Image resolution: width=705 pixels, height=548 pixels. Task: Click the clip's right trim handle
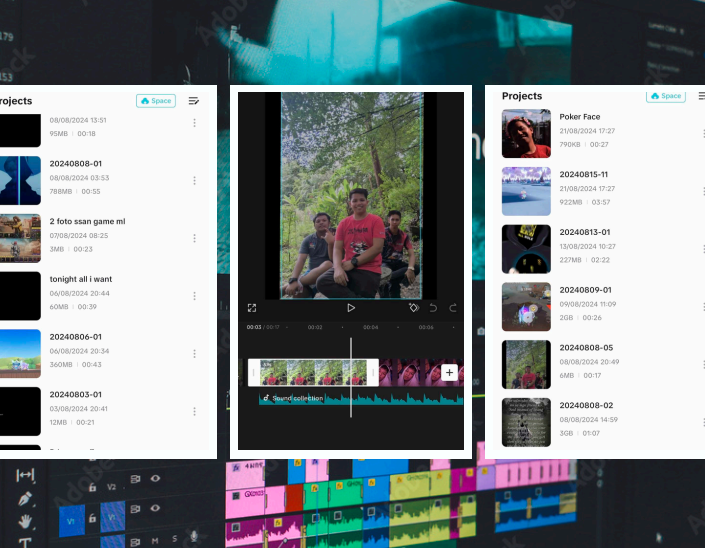(373, 372)
